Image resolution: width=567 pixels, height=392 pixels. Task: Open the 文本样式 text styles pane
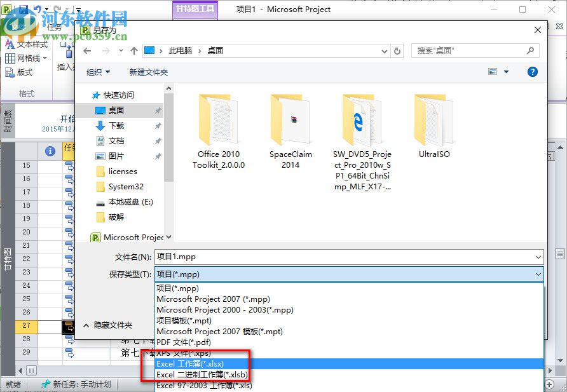31,44
